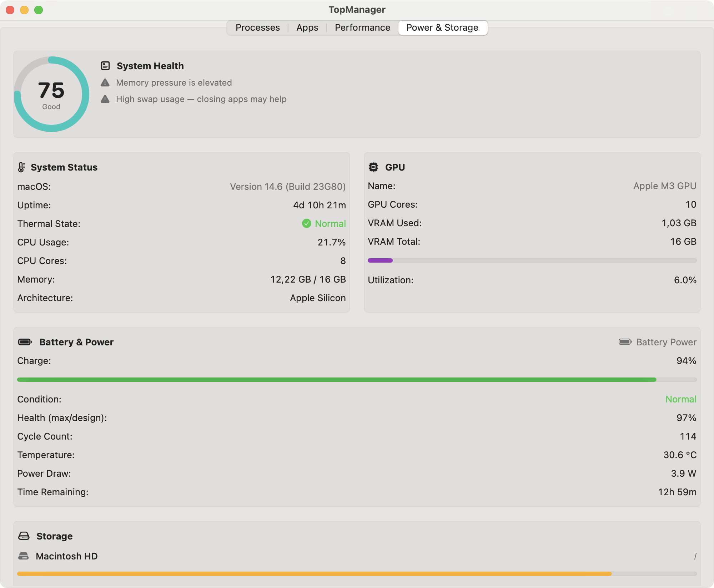The width and height of the screenshot is (714, 588).
Task: Click the green Thermal State checkmark
Action: [306, 223]
